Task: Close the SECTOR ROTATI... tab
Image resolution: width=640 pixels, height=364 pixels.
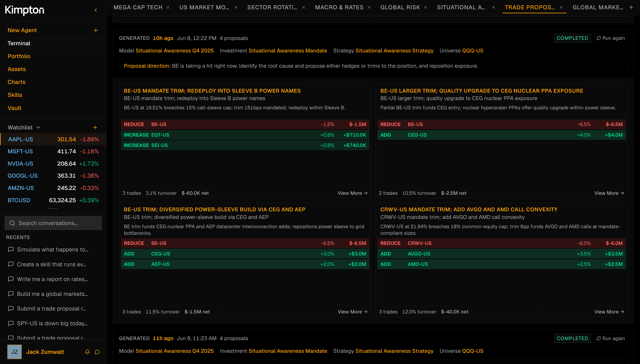Action: click(304, 7)
